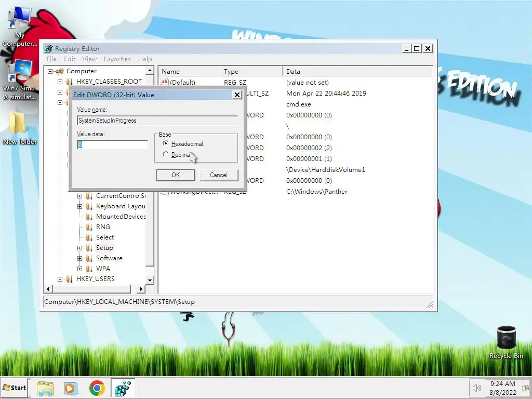Expand the Setup key
532x399 pixels.
pyautogui.click(x=79, y=248)
